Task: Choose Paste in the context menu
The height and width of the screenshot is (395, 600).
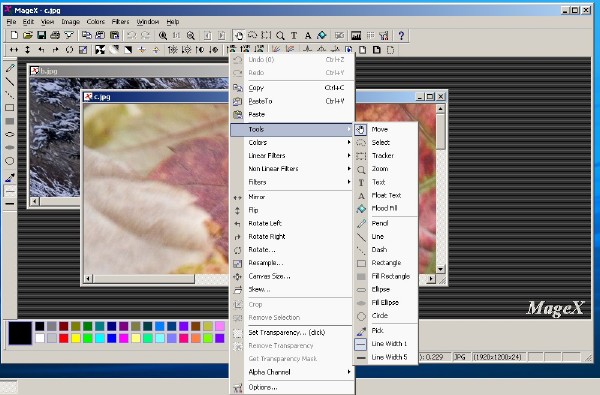Action: (x=292, y=114)
